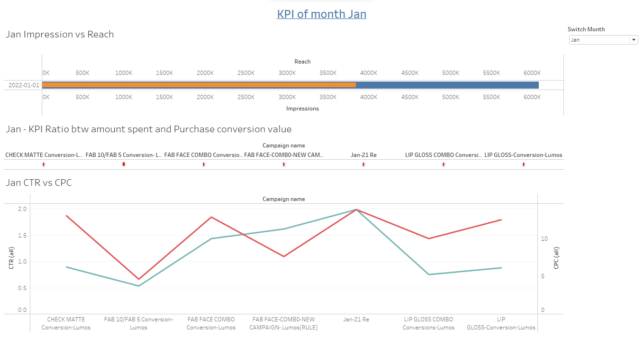The image size is (644, 347).
Task: Click the up arrow under LIP GLOSS COMBO Conversions
Action: [443, 164]
